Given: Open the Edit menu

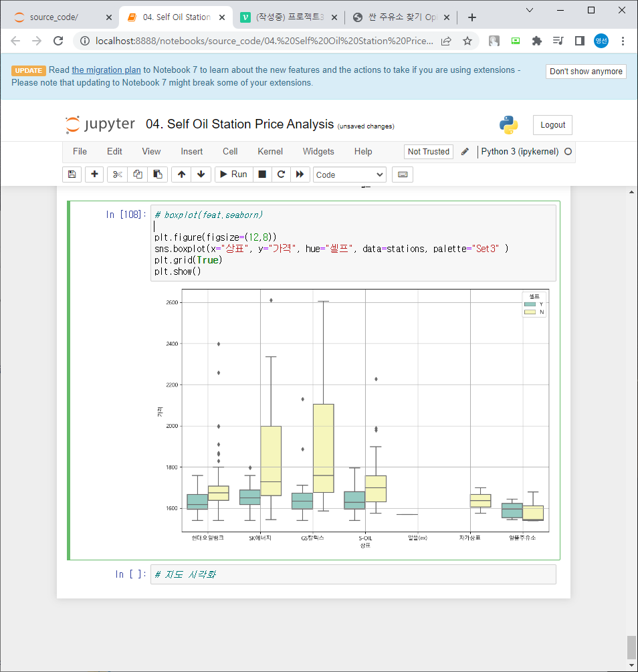Looking at the screenshot, I should click(x=114, y=152).
